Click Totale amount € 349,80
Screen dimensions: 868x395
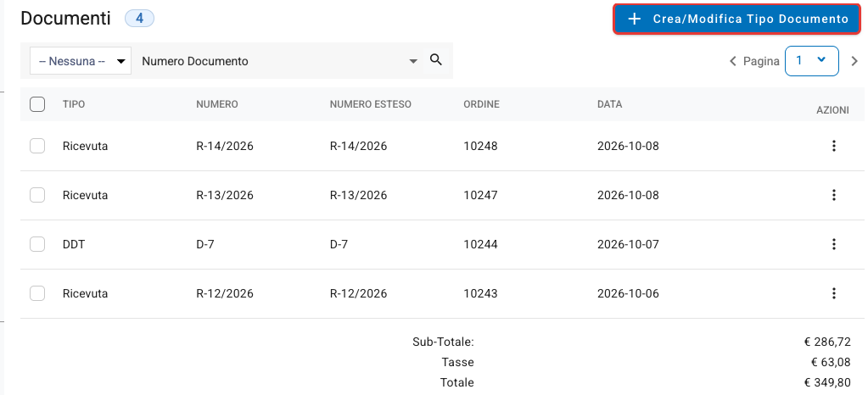click(827, 382)
